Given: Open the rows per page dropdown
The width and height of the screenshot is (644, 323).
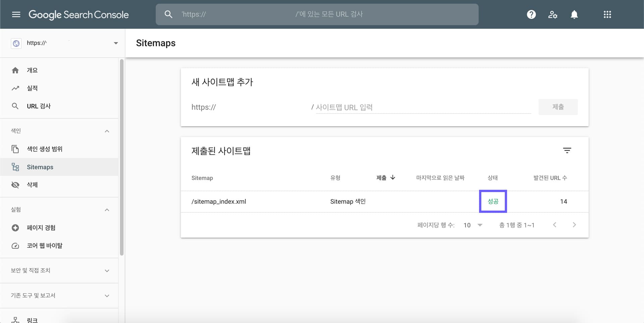Looking at the screenshot, I should (x=472, y=225).
